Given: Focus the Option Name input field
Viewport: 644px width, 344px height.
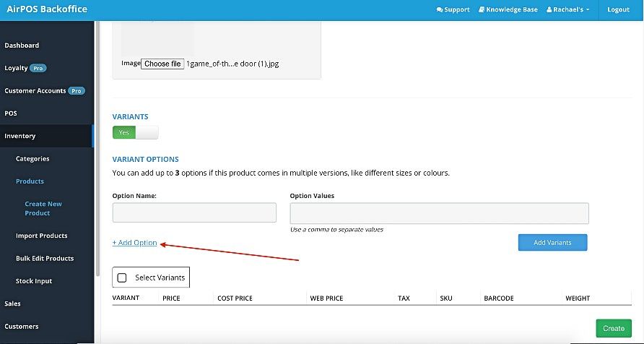Looking at the screenshot, I should point(194,212).
